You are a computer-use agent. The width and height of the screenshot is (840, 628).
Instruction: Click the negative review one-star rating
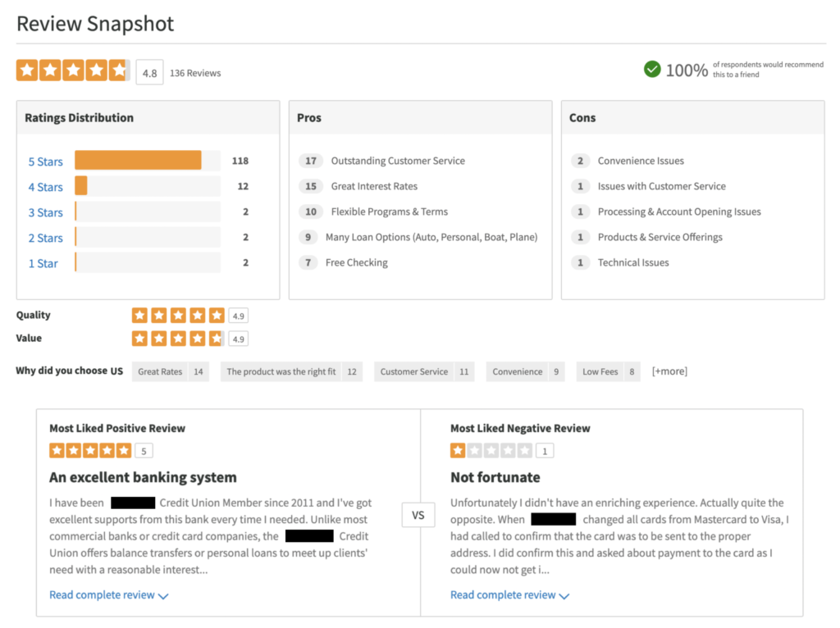[x=491, y=450]
